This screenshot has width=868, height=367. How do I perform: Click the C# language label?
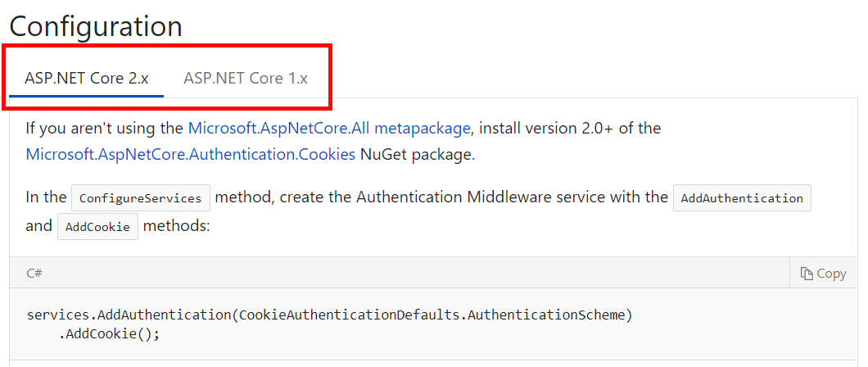tap(34, 273)
